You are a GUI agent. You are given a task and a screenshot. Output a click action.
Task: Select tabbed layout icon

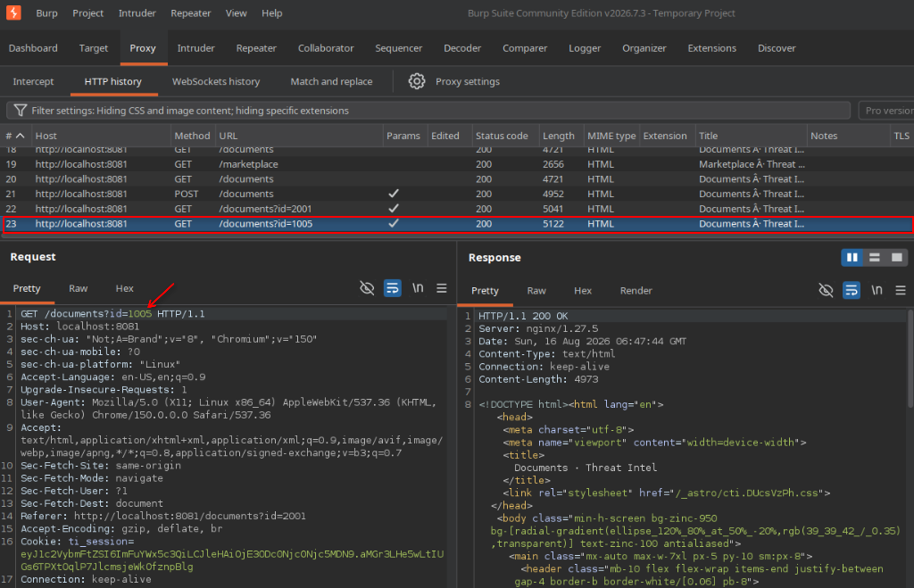click(x=896, y=258)
